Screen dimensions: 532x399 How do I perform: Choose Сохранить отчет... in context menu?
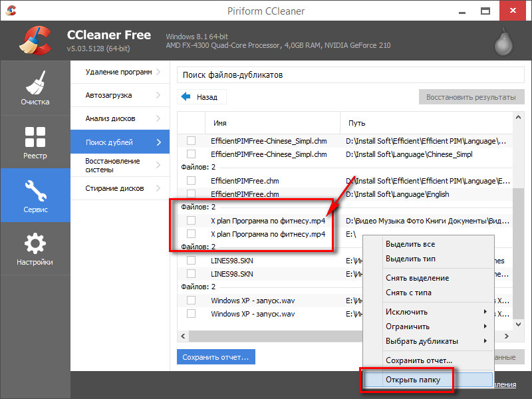tap(428, 360)
